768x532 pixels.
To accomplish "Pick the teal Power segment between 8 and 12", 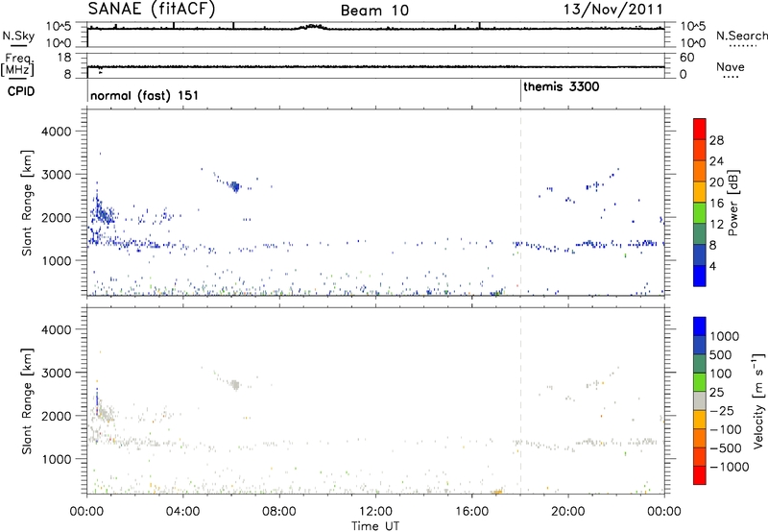I will click(x=700, y=233).
